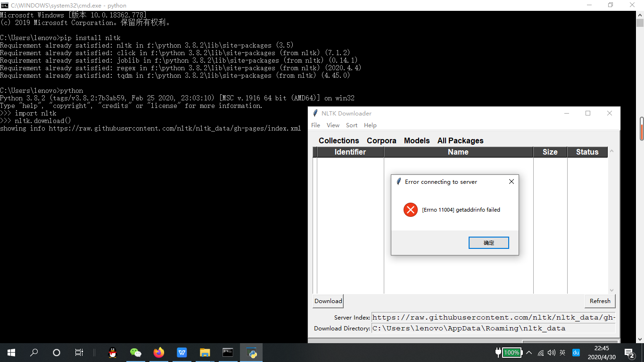The image size is (644, 362).
Task: Open the Help menu in NLTK Downloader
Action: pyautogui.click(x=370, y=125)
